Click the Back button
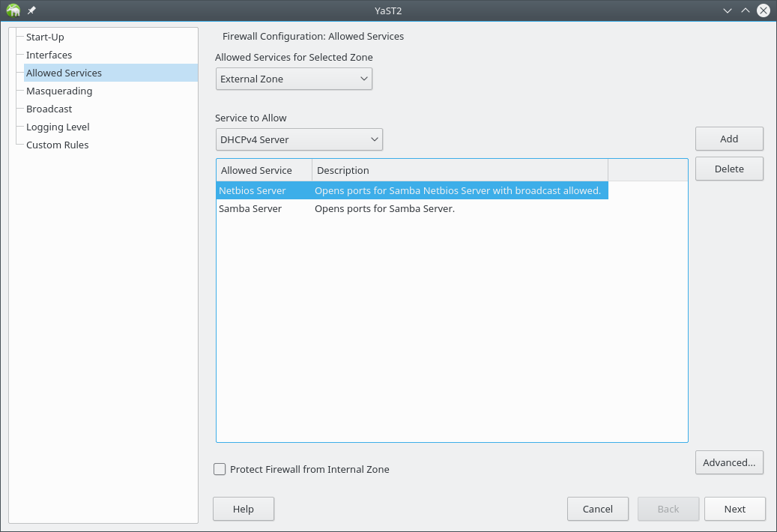The width and height of the screenshot is (777, 532). (668, 510)
